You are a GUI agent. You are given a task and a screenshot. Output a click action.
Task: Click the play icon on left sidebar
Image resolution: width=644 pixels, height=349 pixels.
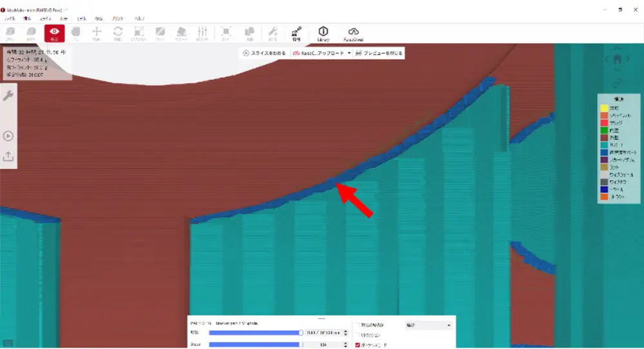click(8, 136)
